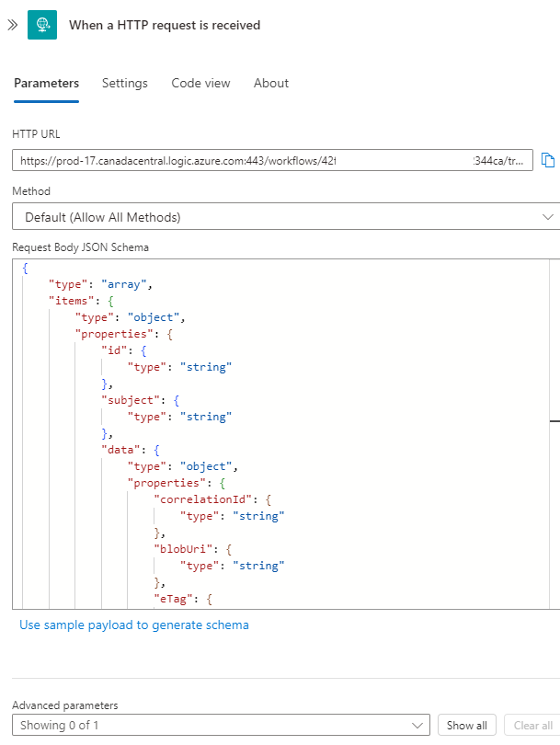
Task: Click the scrollbar in the schema editor
Action: pyautogui.click(x=554, y=433)
